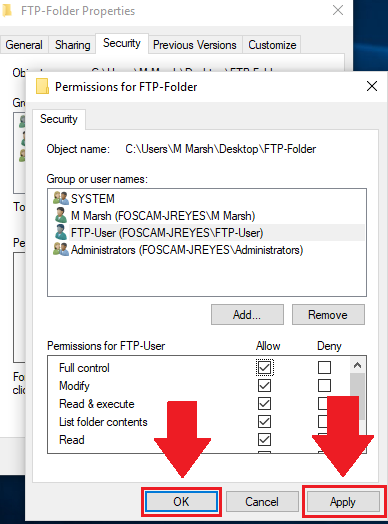Toggle Allow for List folder contents
Viewport: 388px width, 524px height.
(x=264, y=422)
